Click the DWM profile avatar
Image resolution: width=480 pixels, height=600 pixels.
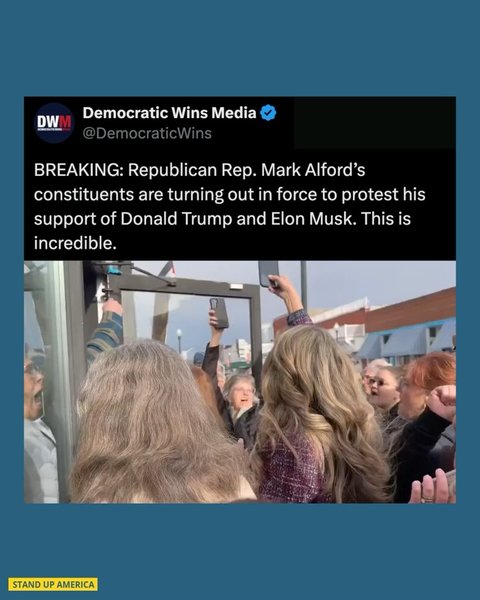coord(54,123)
